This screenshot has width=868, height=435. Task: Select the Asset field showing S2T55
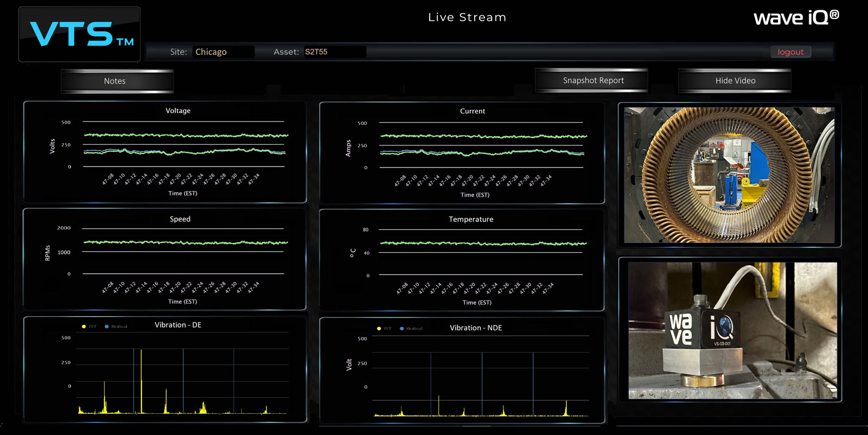point(334,52)
